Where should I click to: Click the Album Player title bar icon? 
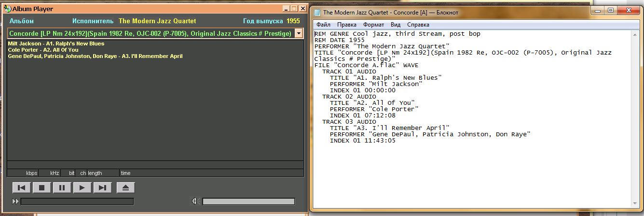(7, 9)
